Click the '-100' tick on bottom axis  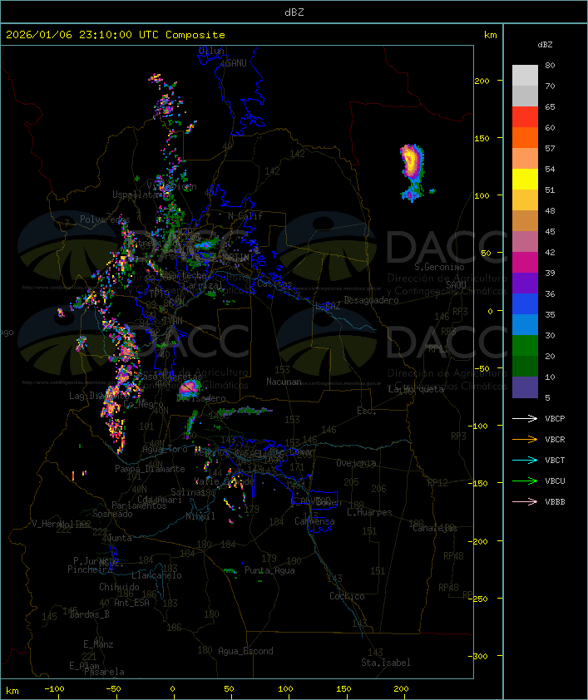[x=54, y=689]
